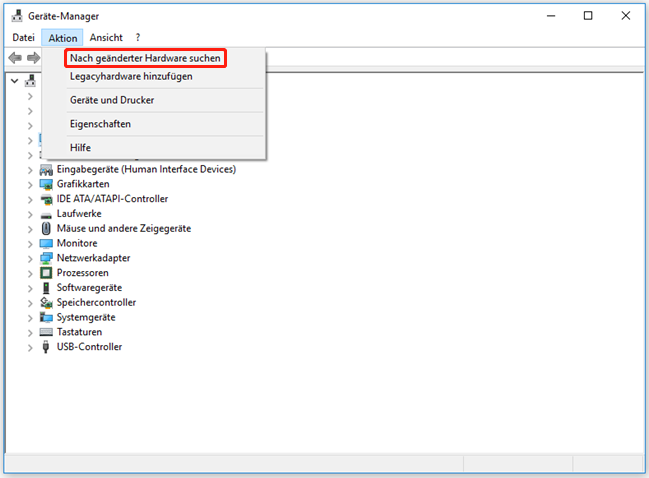
Task: Choose Nach geänderter Hardware suchen
Action: 145,59
